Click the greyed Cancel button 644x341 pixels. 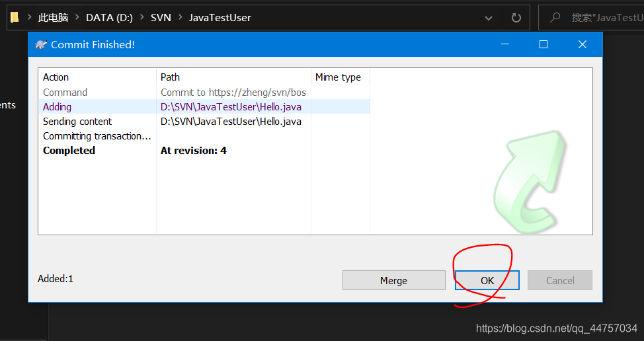(x=560, y=280)
